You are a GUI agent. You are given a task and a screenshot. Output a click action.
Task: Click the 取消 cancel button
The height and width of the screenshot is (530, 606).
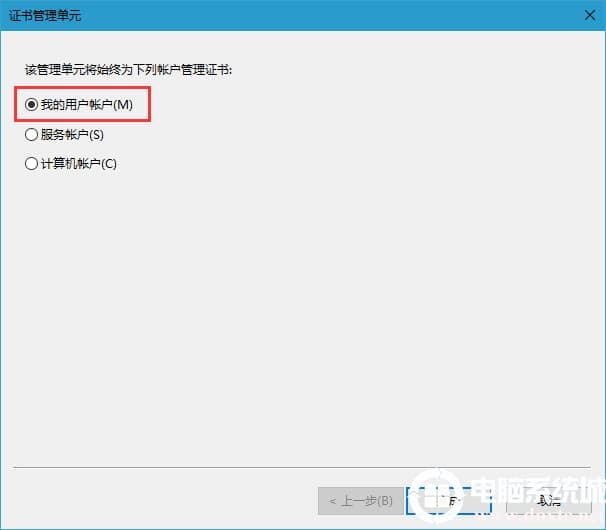click(549, 501)
